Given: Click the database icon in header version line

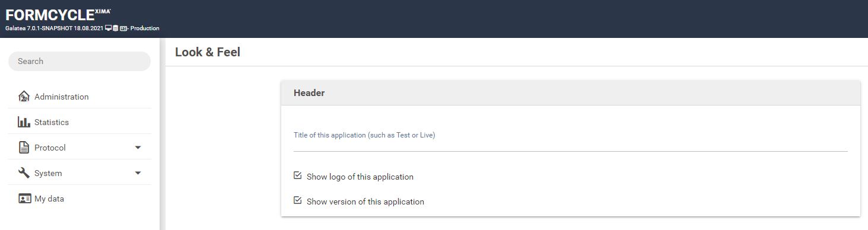Looking at the screenshot, I should (x=115, y=28).
